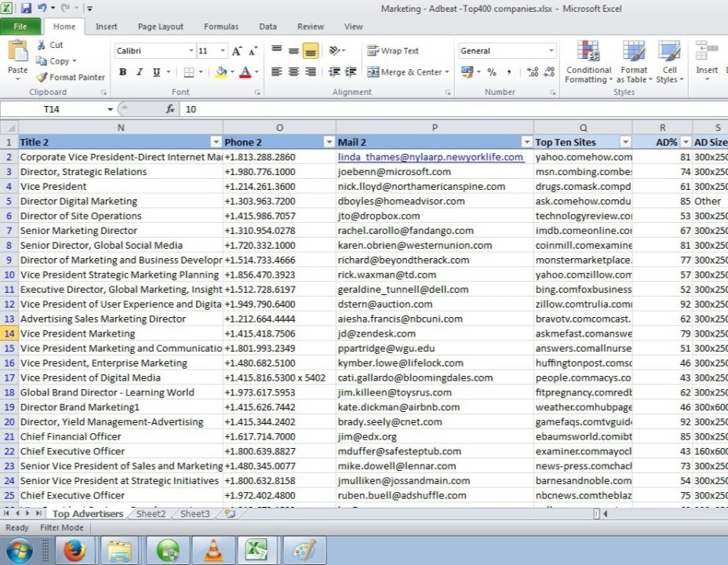Open the Sheet2 worksheet tab
Viewport: 728px width, 565px height.
151,514
